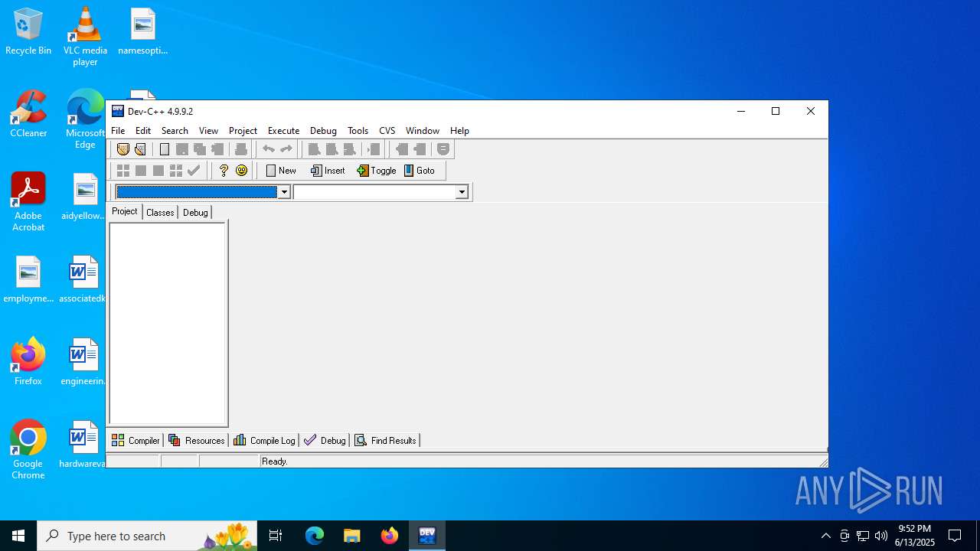Viewport: 980px width, 551px height.
Task: Open the bottom Debug tab
Action: coord(325,440)
